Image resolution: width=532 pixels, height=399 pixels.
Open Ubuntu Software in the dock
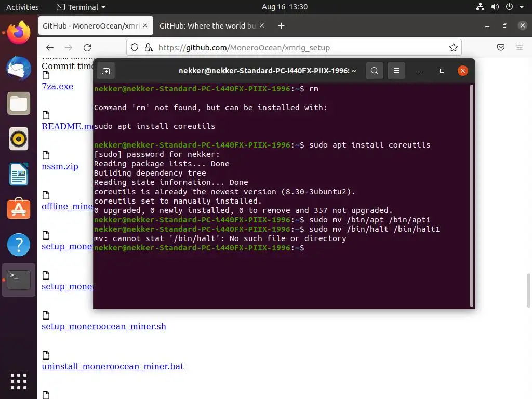19,209
